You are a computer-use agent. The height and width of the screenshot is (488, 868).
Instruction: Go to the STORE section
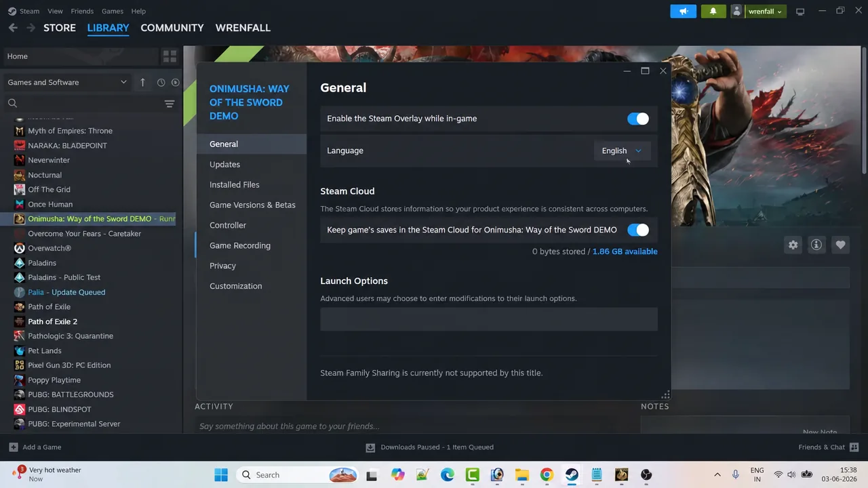pyautogui.click(x=60, y=28)
